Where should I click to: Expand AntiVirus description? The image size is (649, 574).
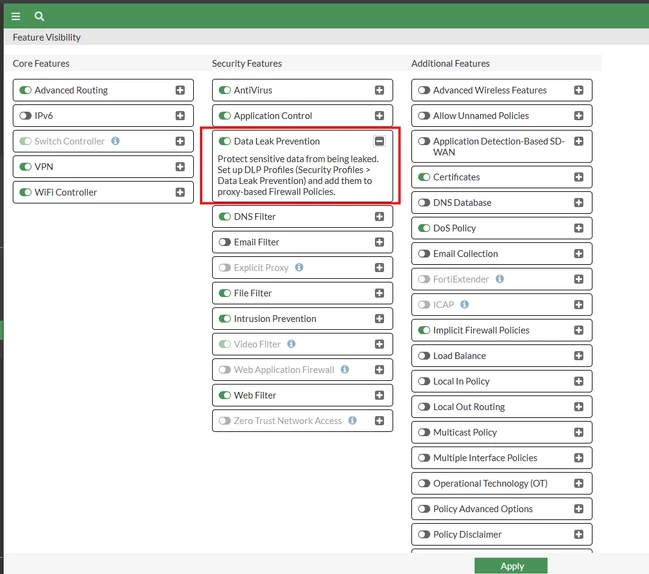380,90
